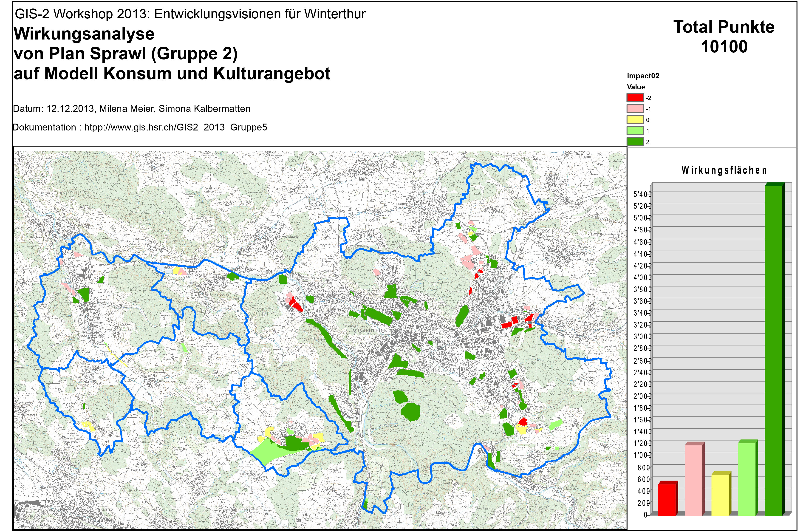Click the dark green 2 legend swatch

[x=635, y=142]
